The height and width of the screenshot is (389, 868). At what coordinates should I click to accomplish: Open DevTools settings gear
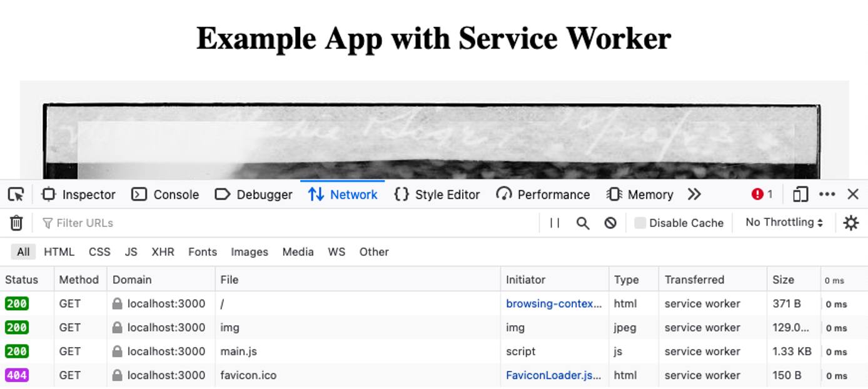point(851,223)
